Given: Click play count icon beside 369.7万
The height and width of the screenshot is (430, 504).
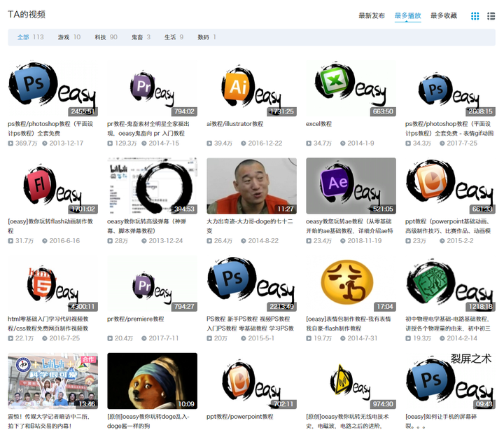Looking at the screenshot, I should pos(10,143).
